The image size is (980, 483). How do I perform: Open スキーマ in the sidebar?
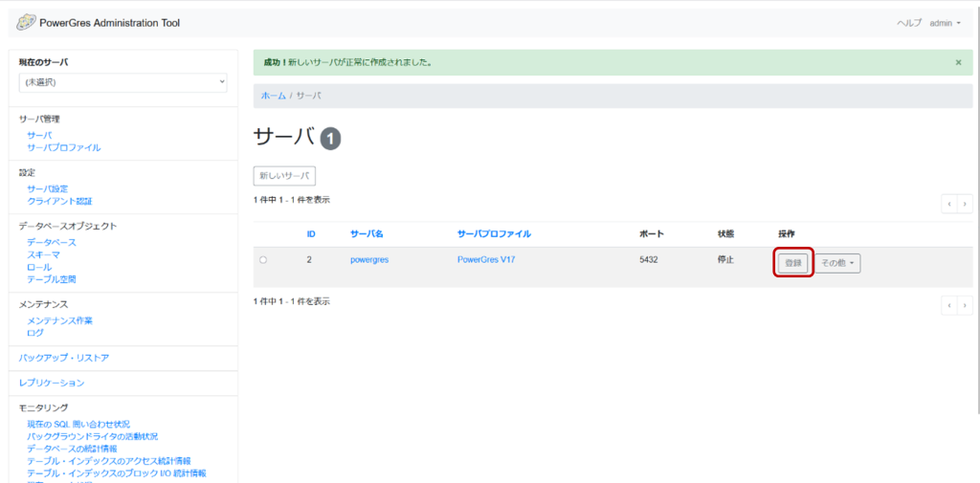pos(43,255)
